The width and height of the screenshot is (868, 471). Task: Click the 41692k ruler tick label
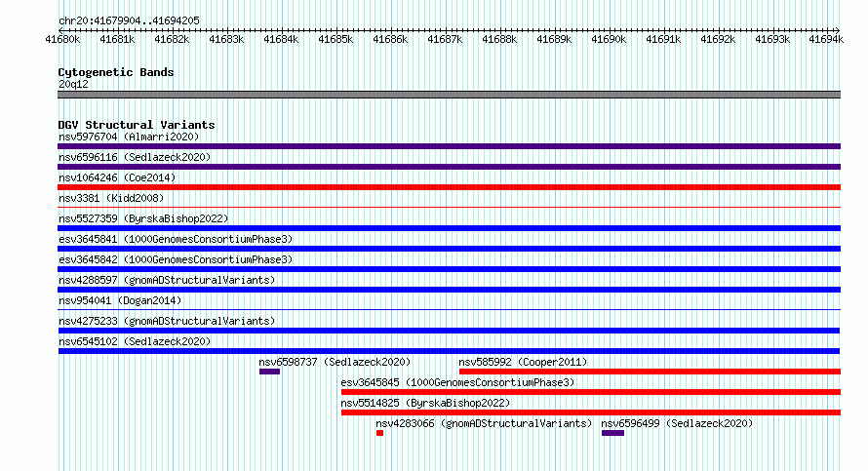[718, 39]
